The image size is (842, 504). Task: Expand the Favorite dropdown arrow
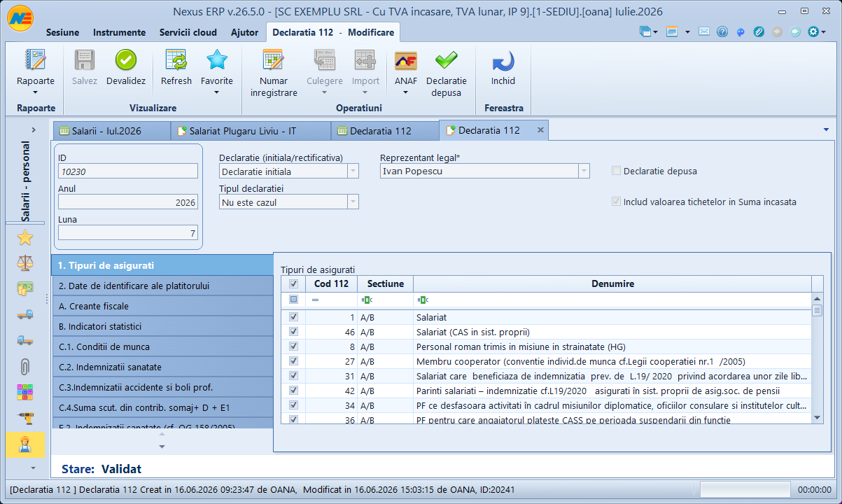(x=217, y=92)
